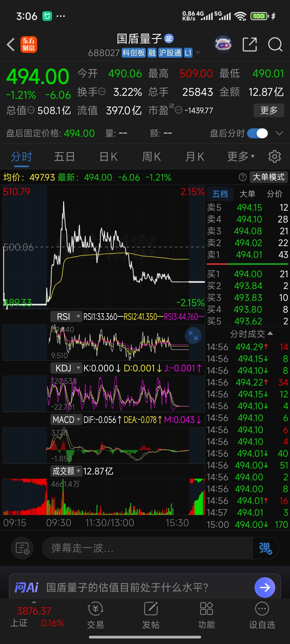
Task: Open search with the magnifier icon
Action: click(275, 44)
